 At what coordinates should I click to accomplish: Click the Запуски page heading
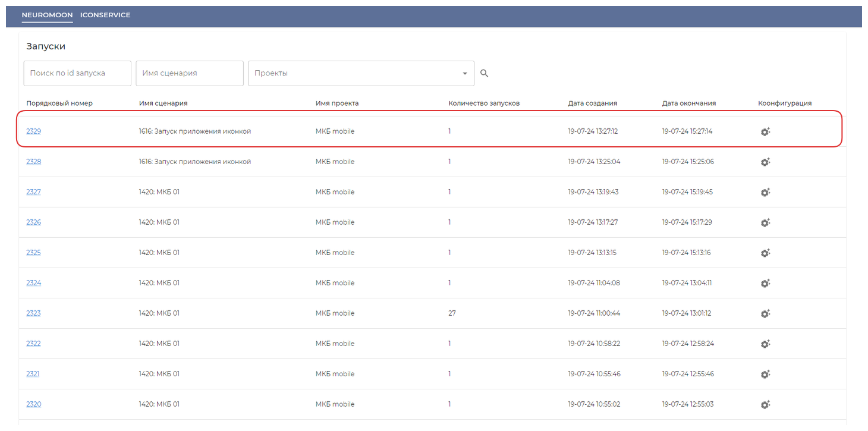pyautogui.click(x=46, y=46)
